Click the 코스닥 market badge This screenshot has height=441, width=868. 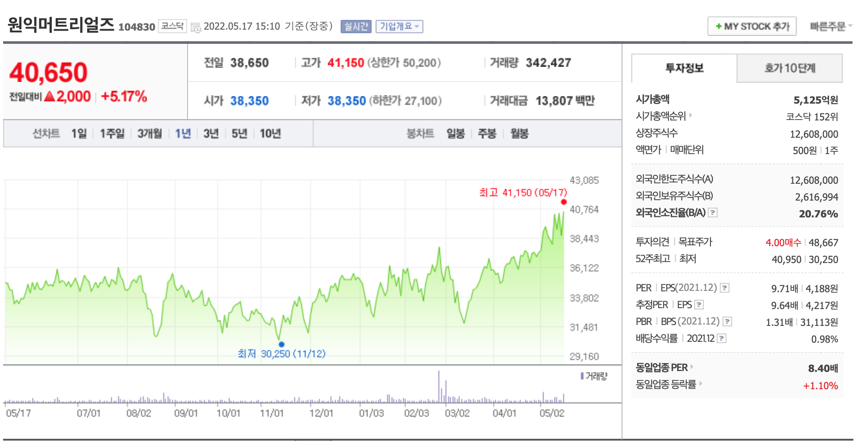point(173,26)
